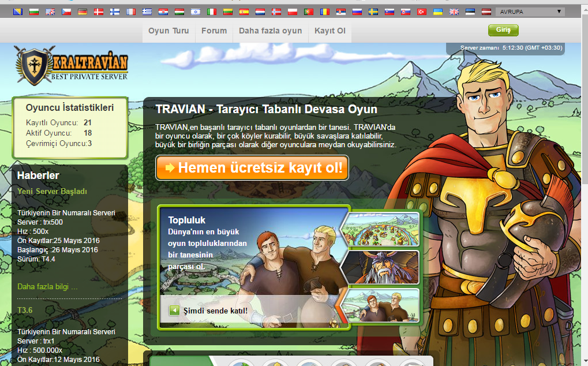Open the Oyun Turu menu
Image resolution: width=588 pixels, height=366 pixels.
coord(168,31)
